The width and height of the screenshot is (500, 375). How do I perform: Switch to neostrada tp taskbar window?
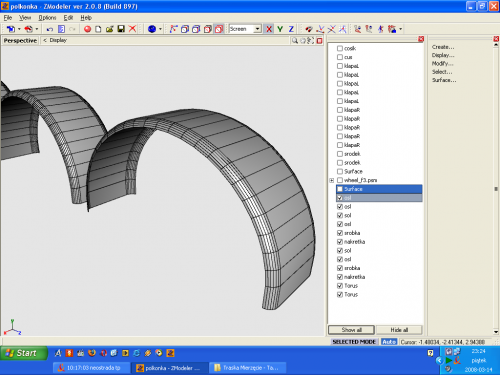click(x=91, y=368)
